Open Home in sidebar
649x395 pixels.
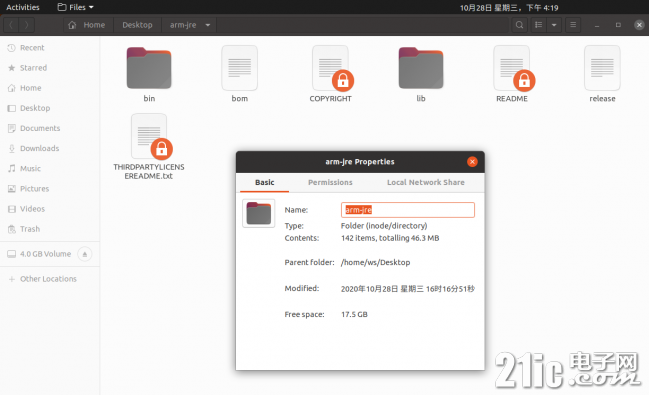[50, 88]
